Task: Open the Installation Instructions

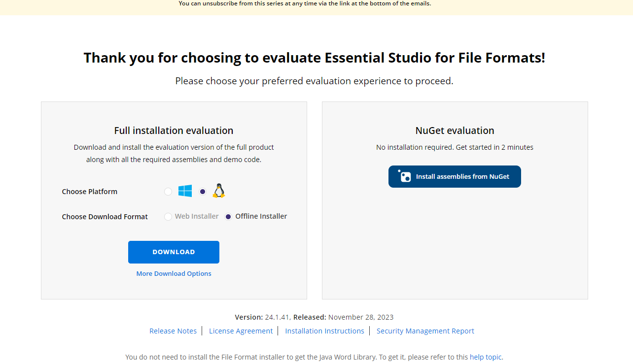Action: (x=324, y=331)
